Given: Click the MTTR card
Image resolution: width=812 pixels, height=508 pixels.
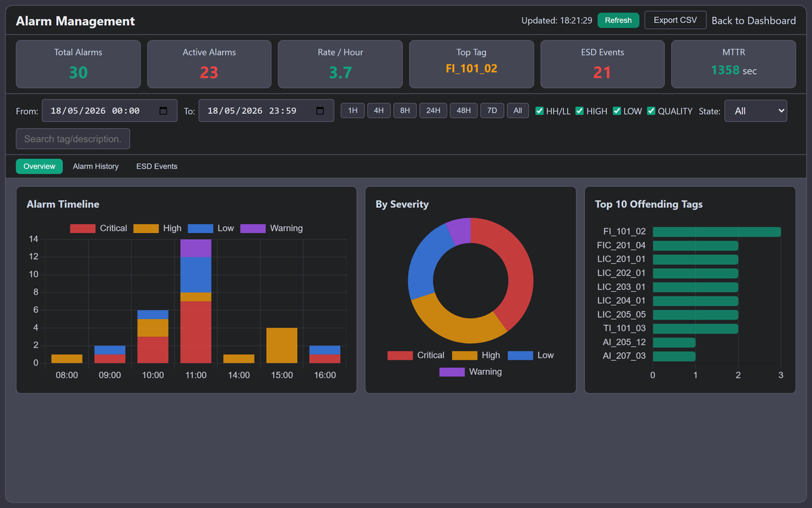Looking at the screenshot, I should [x=734, y=64].
